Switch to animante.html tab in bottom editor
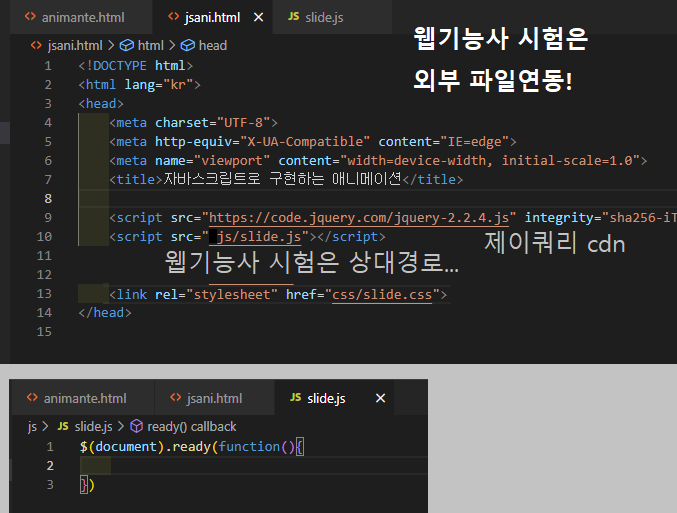Viewport: 677px width, 513px height. point(82,398)
